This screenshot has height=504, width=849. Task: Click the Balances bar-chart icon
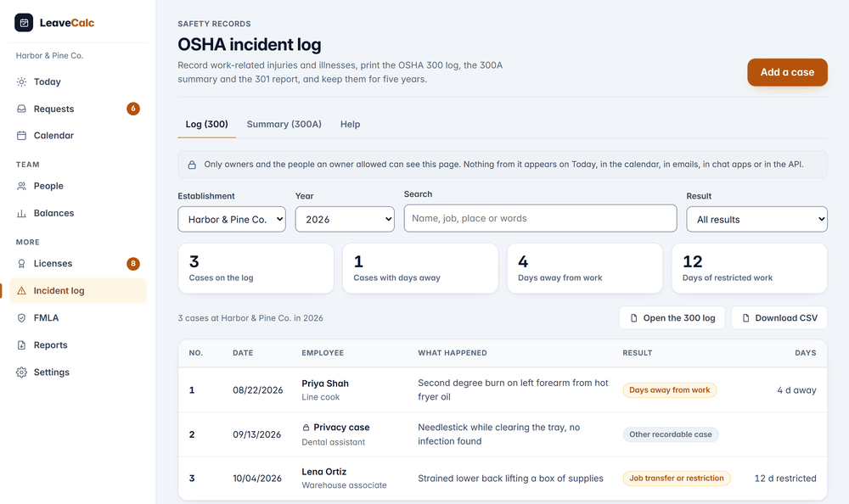22,213
